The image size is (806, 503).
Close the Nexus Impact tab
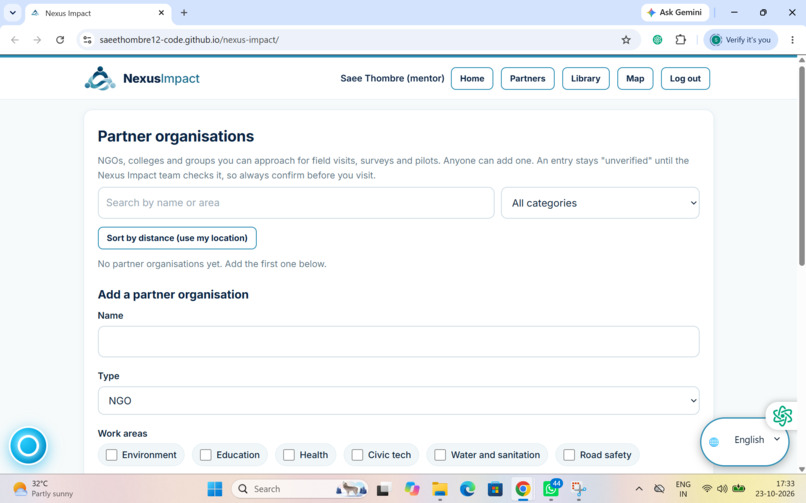pyautogui.click(x=161, y=13)
